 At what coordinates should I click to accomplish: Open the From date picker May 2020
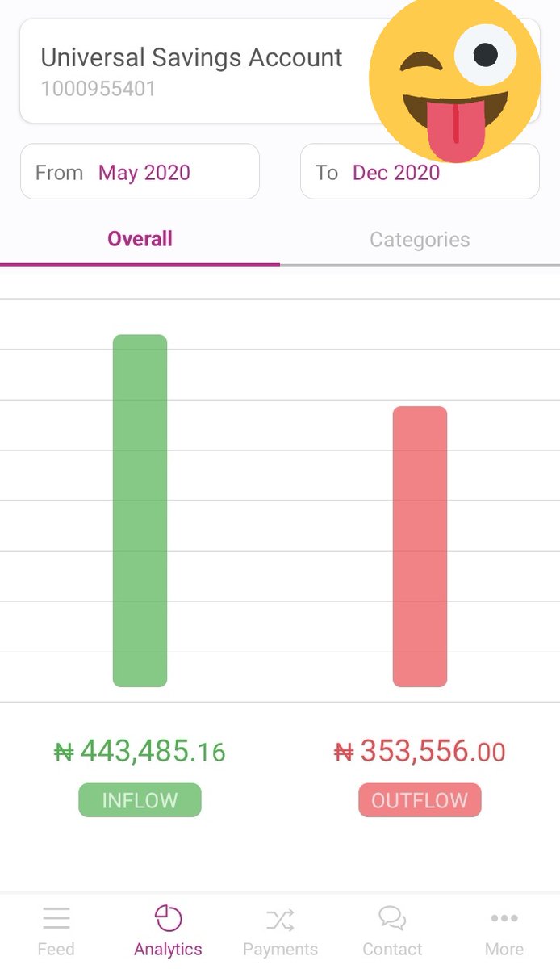click(140, 172)
